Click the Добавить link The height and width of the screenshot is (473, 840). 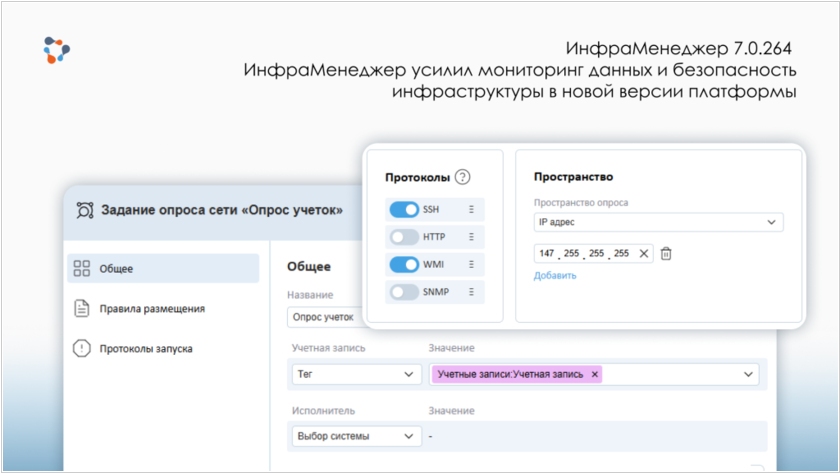point(555,275)
